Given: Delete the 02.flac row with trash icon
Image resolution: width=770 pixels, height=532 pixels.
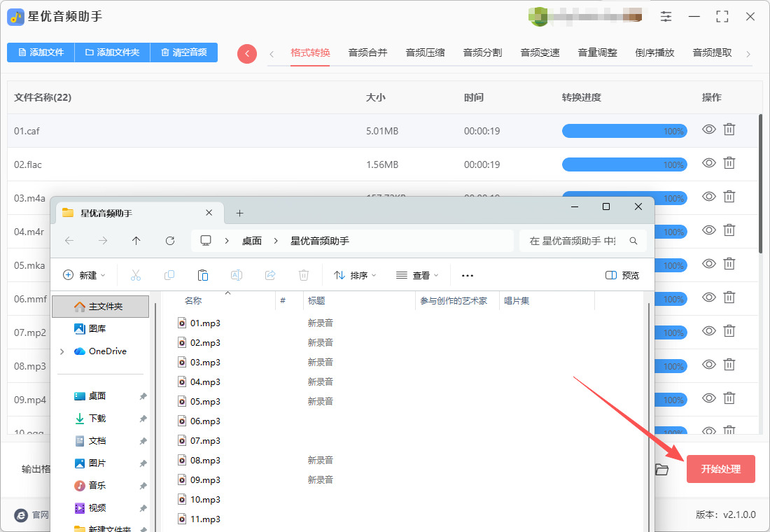Looking at the screenshot, I should point(729,163).
